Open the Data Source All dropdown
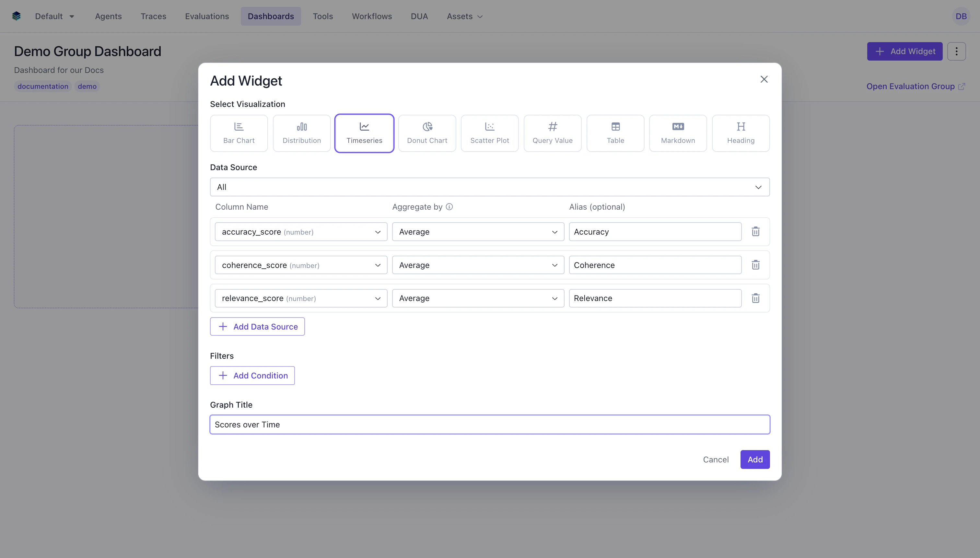 pos(489,187)
